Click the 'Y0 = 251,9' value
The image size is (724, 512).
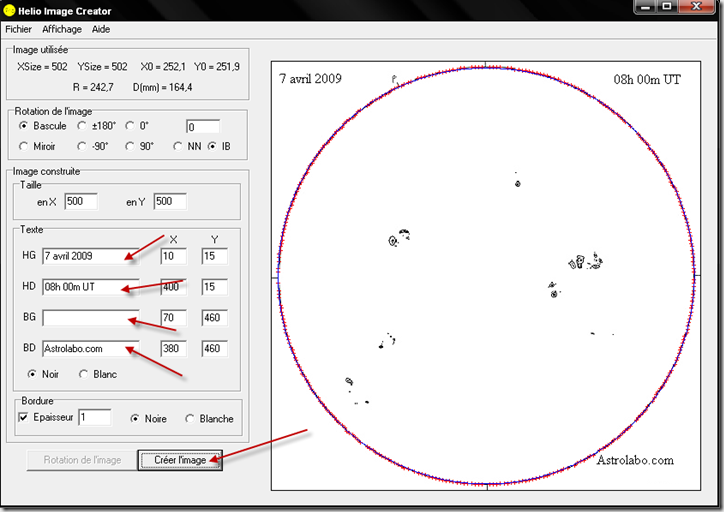point(217,67)
